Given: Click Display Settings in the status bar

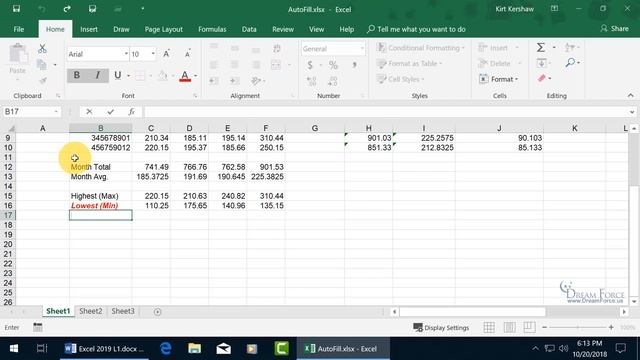Looking at the screenshot, I should click(x=441, y=328).
